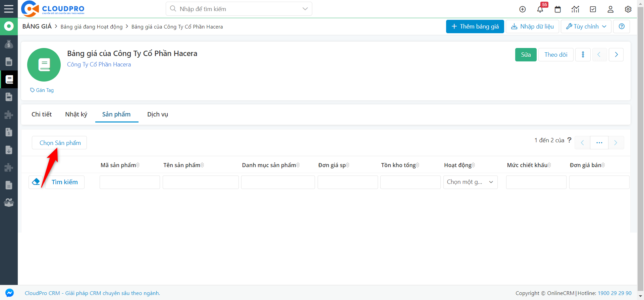
Task: Click the Theo dõi button
Action: tap(556, 55)
